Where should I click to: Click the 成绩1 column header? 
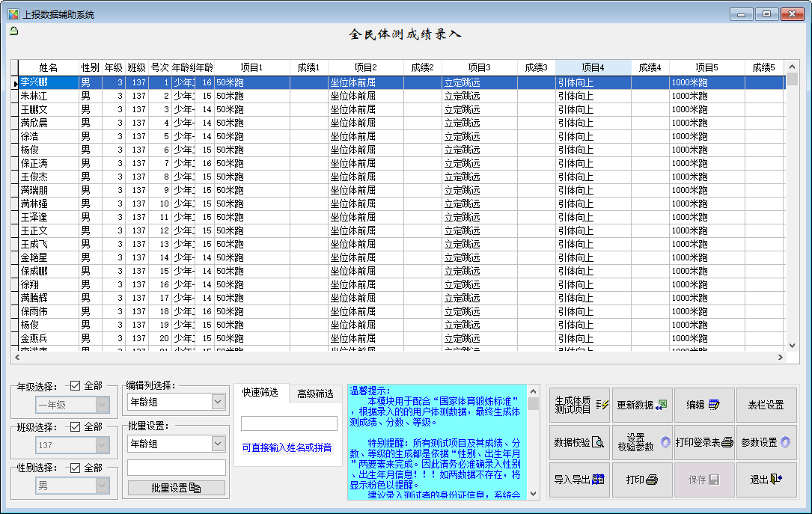tap(308, 67)
